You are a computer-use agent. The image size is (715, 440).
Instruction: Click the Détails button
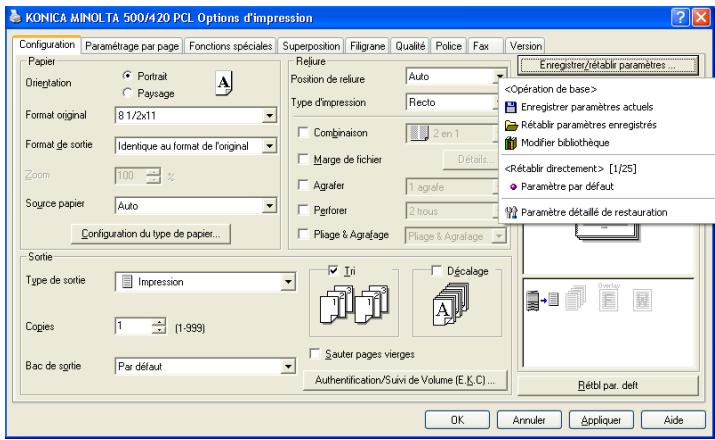click(x=471, y=160)
